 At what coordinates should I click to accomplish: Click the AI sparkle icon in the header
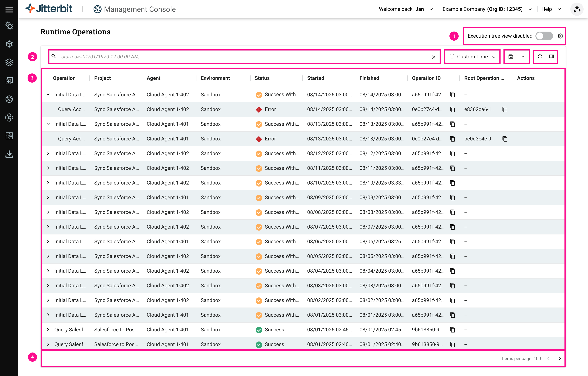577,9
